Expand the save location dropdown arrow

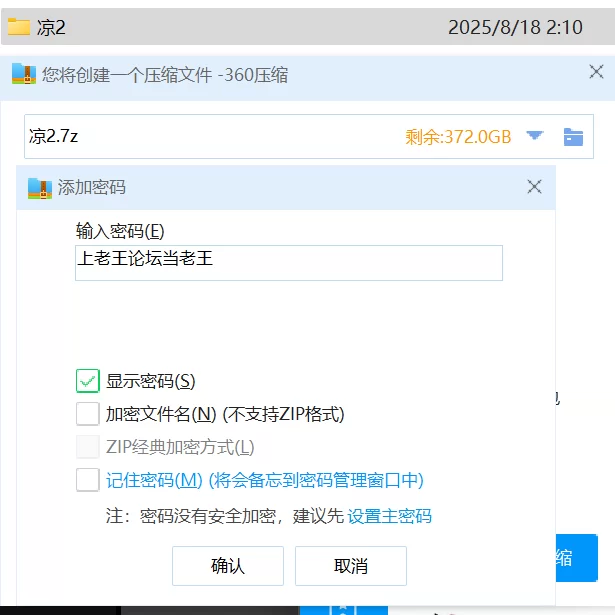tap(534, 136)
